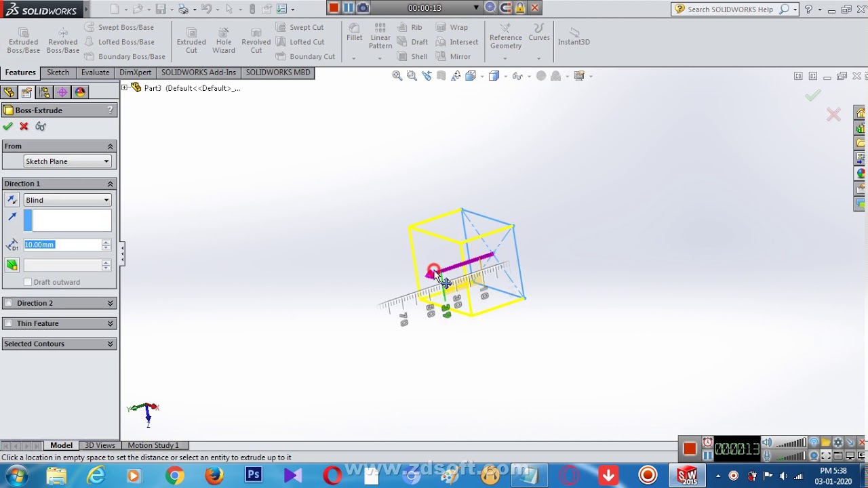Click the Instant3D button
Viewport: 868px width, 488px height.
[574, 37]
